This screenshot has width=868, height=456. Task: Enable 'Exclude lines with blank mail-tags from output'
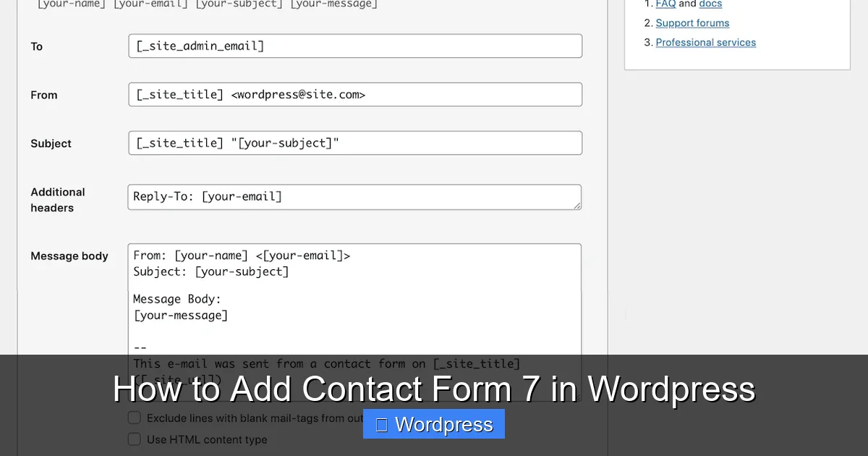point(134,417)
